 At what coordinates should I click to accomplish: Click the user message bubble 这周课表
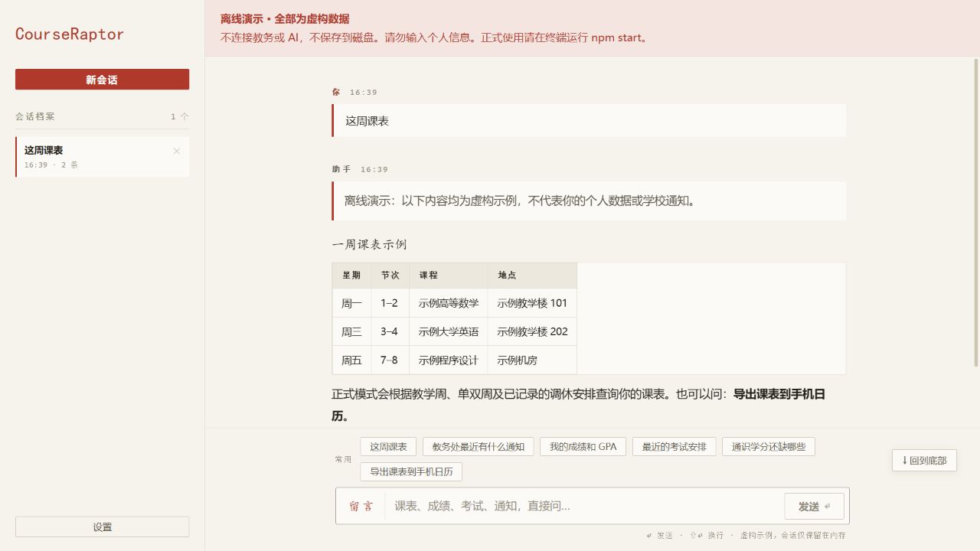pyautogui.click(x=589, y=120)
